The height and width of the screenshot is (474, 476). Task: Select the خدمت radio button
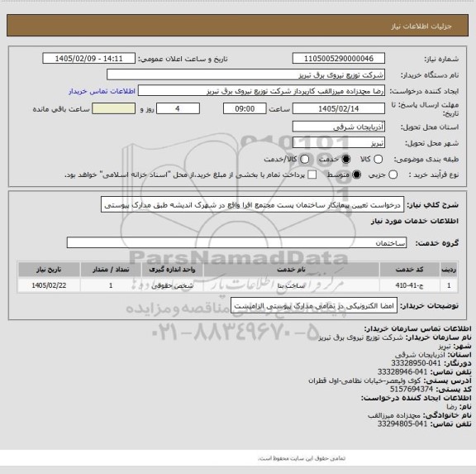point(346,159)
